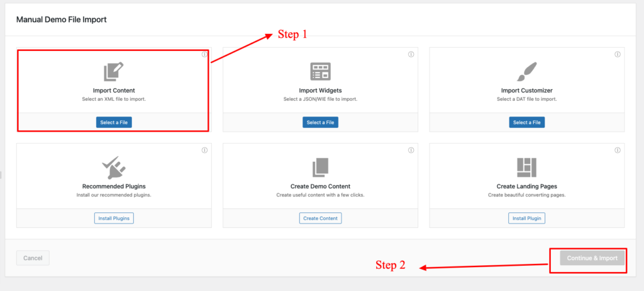
Task: Click the Import Customizer brush icon
Action: [527, 72]
